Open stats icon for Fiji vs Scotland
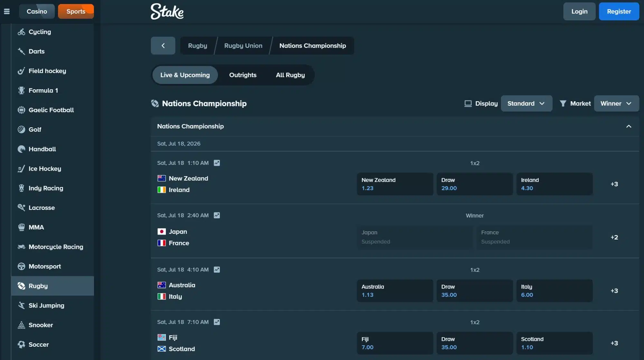 pos(217,322)
